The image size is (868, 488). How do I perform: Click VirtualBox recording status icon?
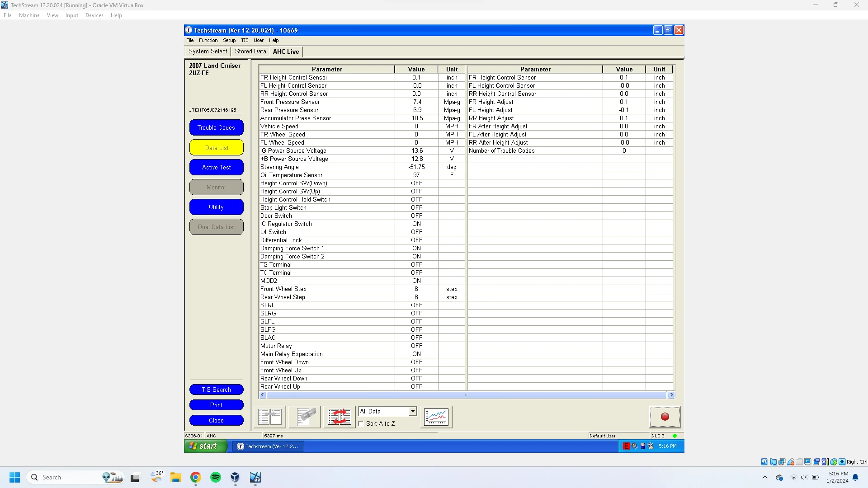tap(816, 462)
